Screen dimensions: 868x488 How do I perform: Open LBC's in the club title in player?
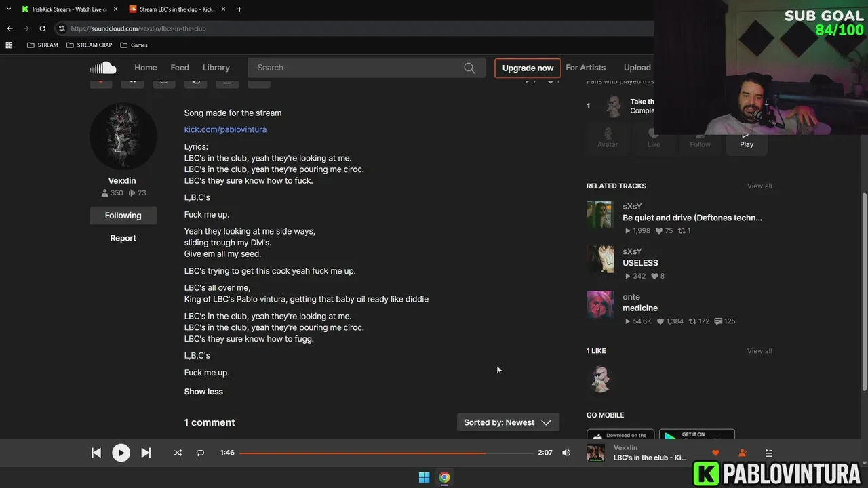(x=650, y=458)
